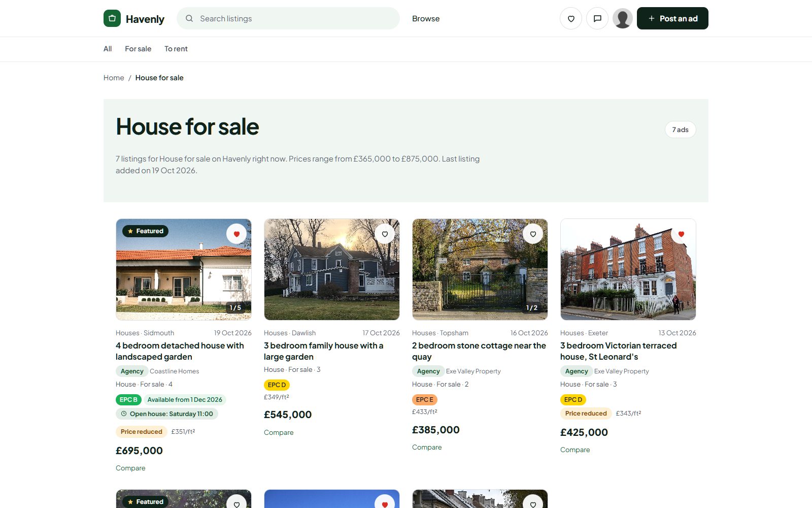Viewport: 812px width, 508px height.
Task: Select the To rent tab
Action: point(176,49)
